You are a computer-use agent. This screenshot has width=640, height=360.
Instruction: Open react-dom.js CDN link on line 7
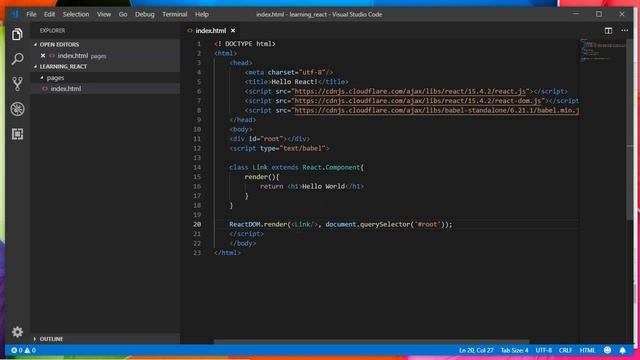point(418,101)
